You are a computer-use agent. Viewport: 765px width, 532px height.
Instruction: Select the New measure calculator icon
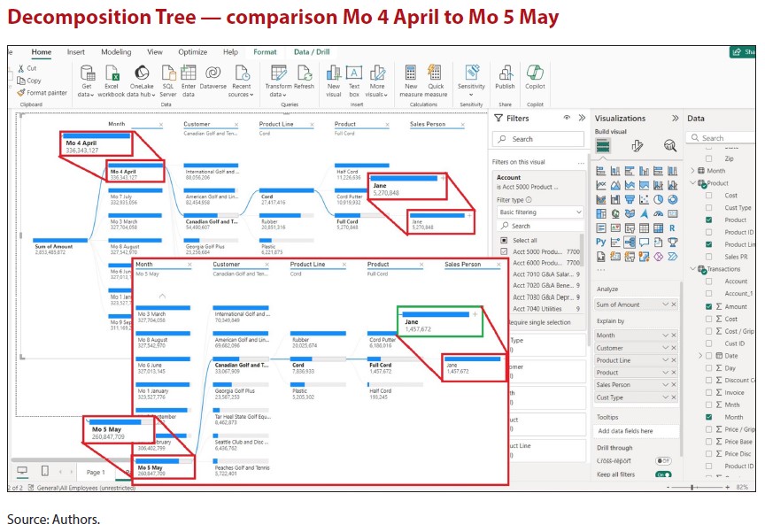click(x=411, y=73)
